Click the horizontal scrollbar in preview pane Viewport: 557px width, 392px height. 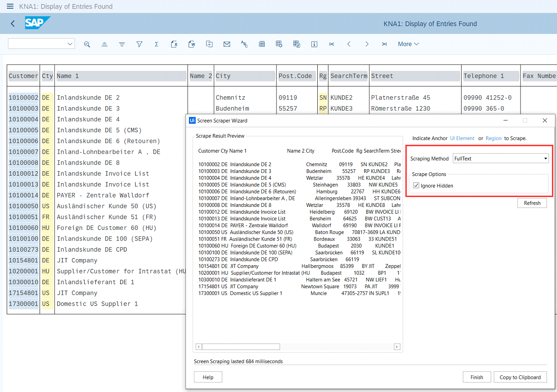241,347
